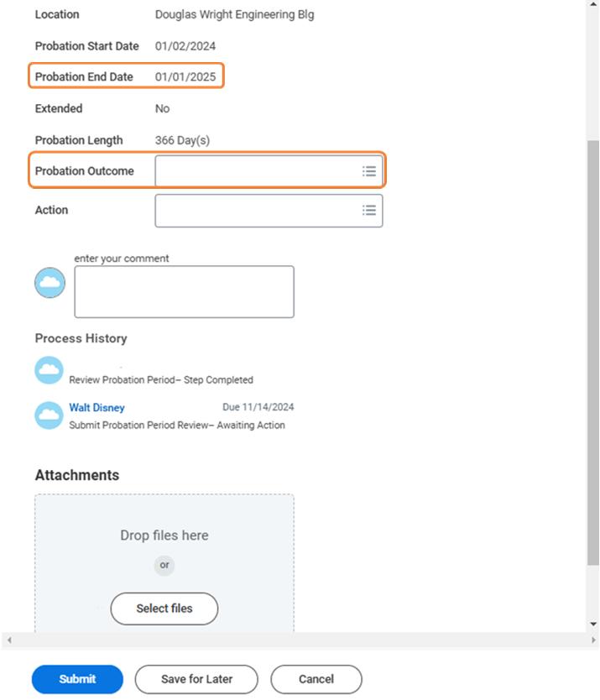Open the Probation Outcome prompt list icon

[368, 171]
